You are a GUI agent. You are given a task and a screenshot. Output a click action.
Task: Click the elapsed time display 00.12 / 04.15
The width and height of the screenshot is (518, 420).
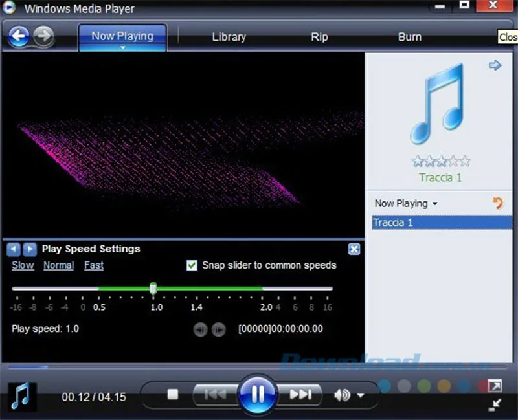[94, 397]
